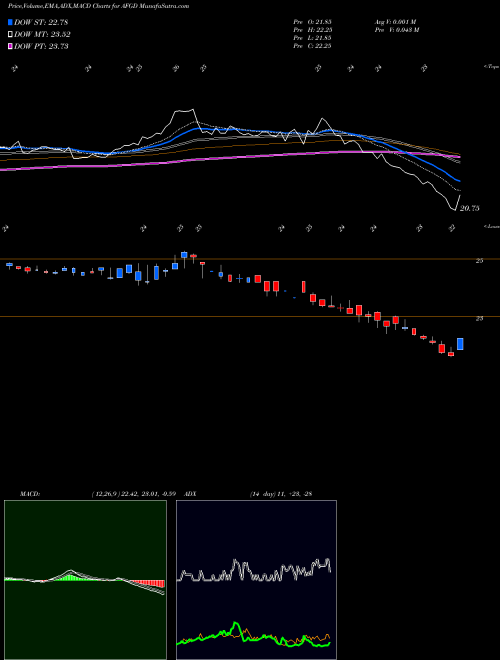500x660 pixels.
Task: Click the blue DOW ST legend swatch
Action: coord(10,22)
